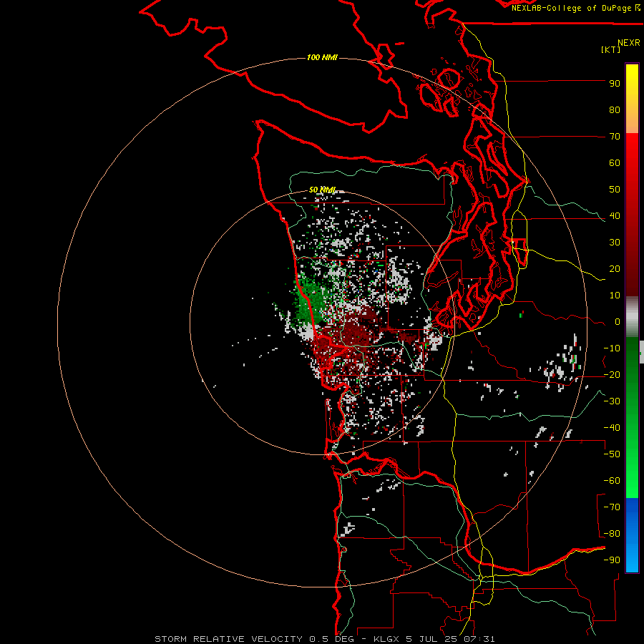Click the "NEXR" label above the scale
644x644 pixels.
[x=629, y=43]
